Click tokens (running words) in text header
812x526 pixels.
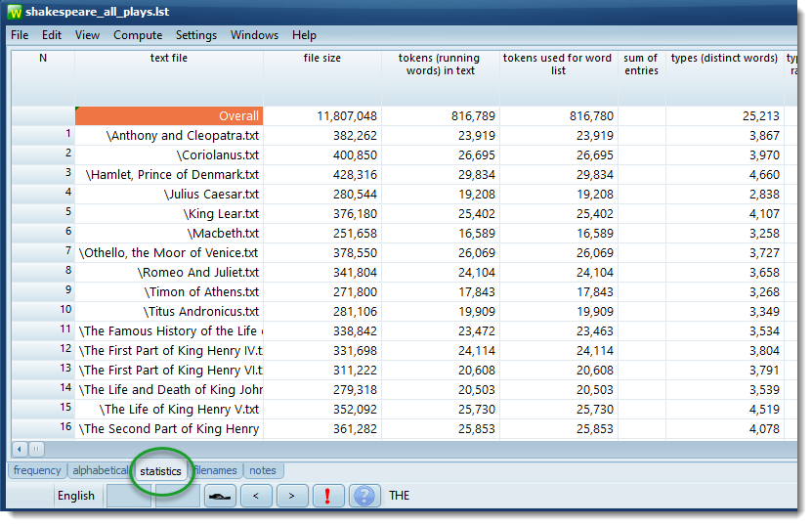click(440, 78)
